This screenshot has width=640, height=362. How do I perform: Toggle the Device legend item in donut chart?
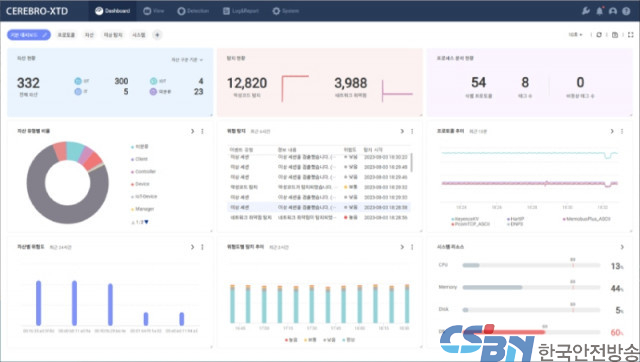click(140, 184)
